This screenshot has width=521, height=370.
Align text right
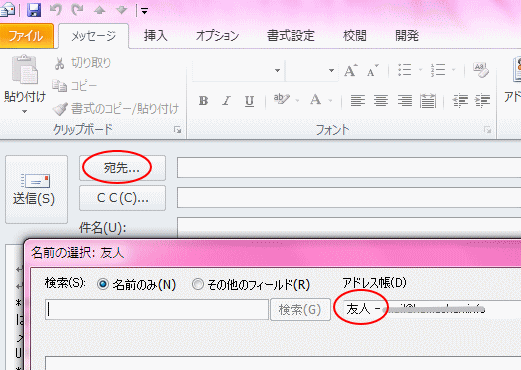point(404,100)
